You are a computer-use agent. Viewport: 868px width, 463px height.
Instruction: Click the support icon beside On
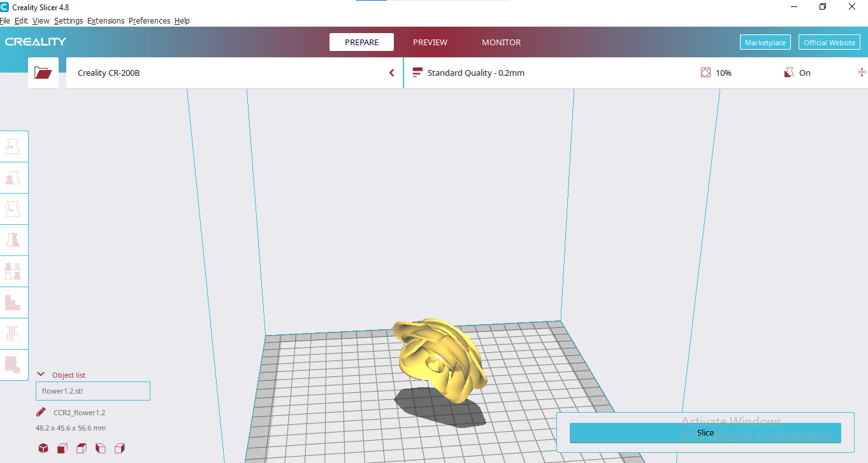[789, 73]
